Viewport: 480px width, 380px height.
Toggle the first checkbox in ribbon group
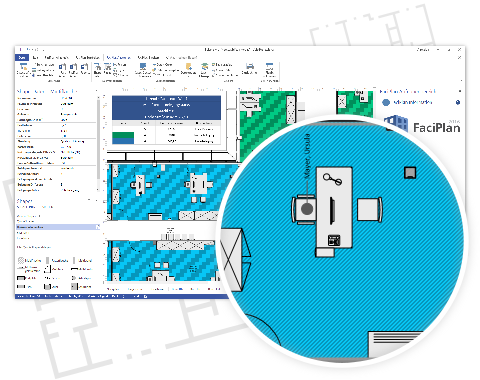(x=214, y=65)
